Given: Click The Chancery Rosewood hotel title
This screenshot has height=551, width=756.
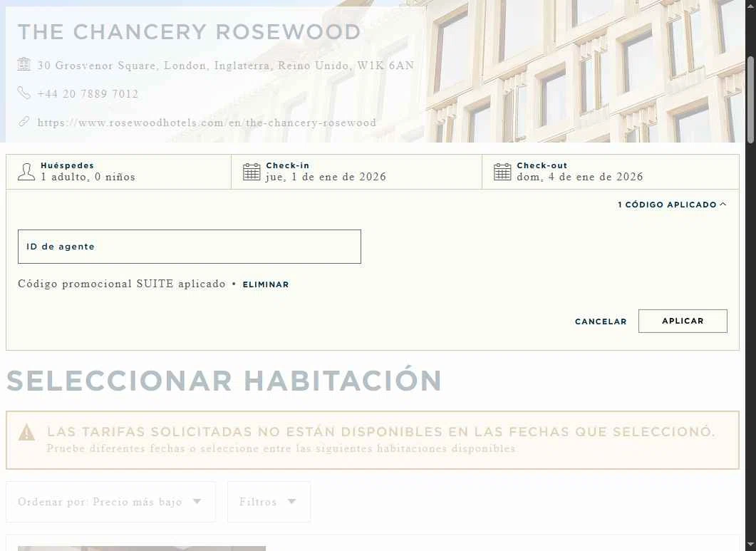Looking at the screenshot, I should click(189, 32).
